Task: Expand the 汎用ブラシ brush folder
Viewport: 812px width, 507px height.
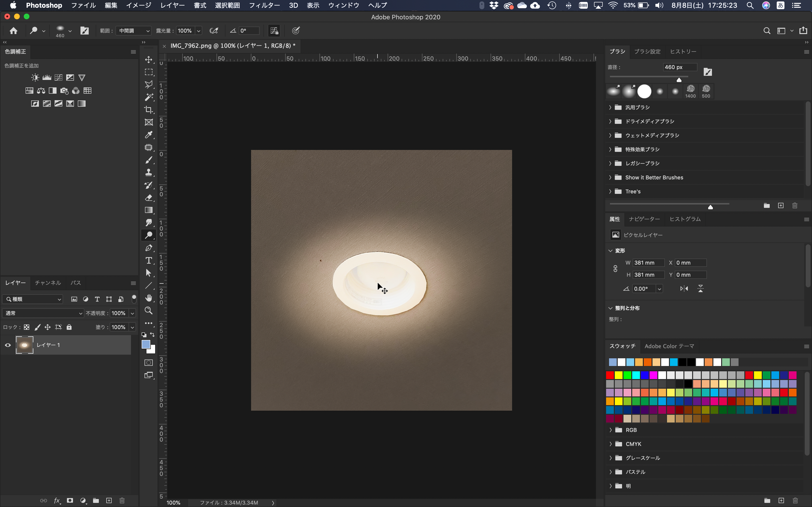Action: coord(610,107)
